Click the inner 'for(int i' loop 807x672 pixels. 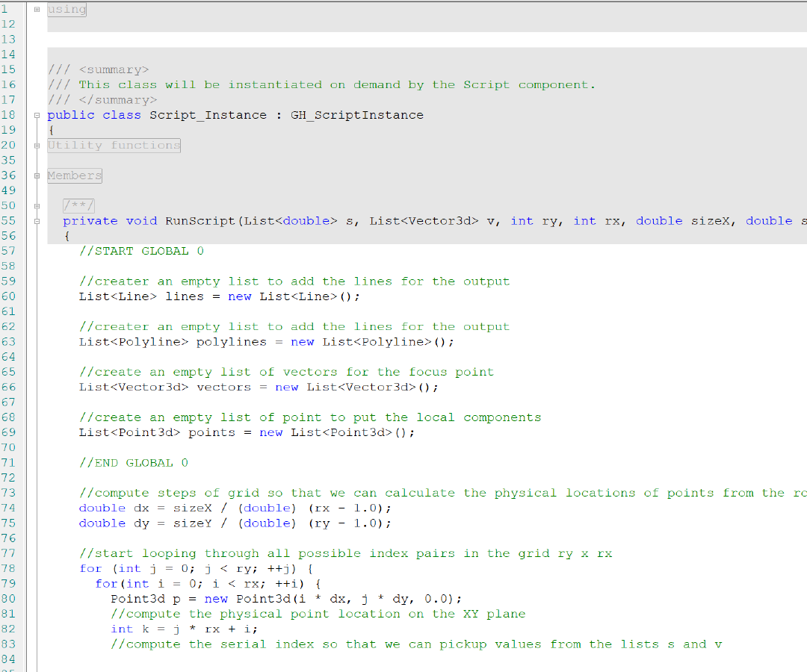pos(208,584)
